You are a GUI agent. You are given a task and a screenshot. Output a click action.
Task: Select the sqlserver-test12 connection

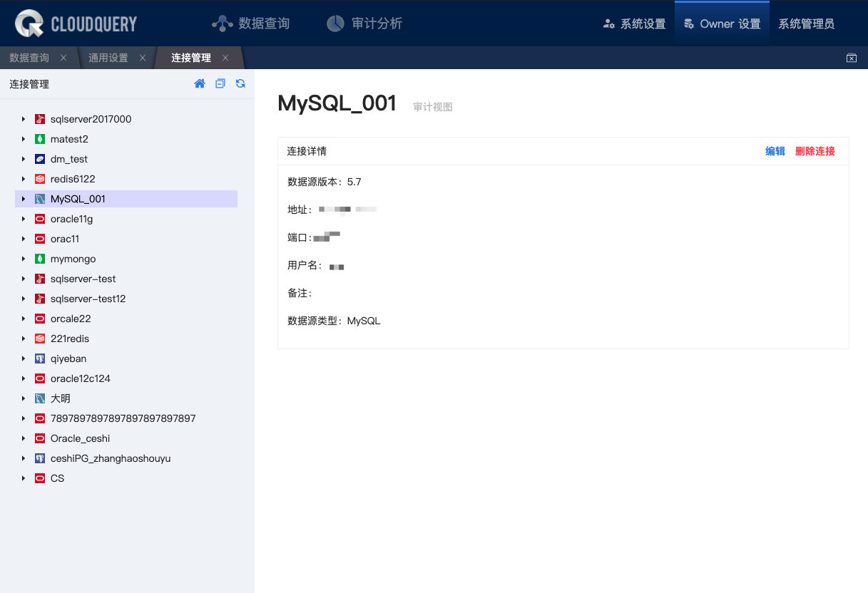click(x=88, y=299)
